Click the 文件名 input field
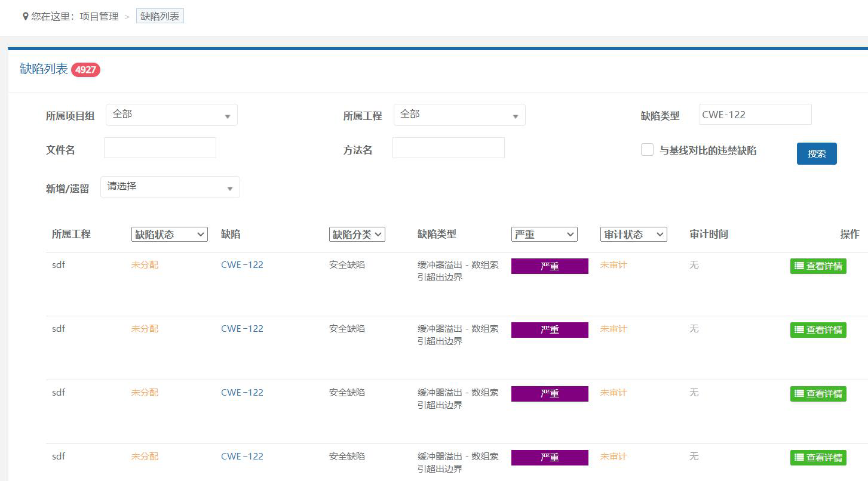This screenshot has height=481, width=868. (160, 148)
